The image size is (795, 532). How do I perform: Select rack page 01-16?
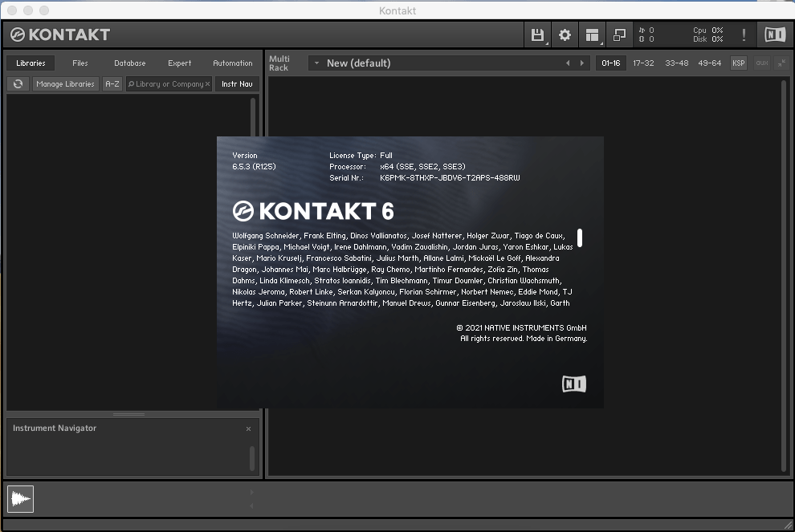pyautogui.click(x=611, y=63)
